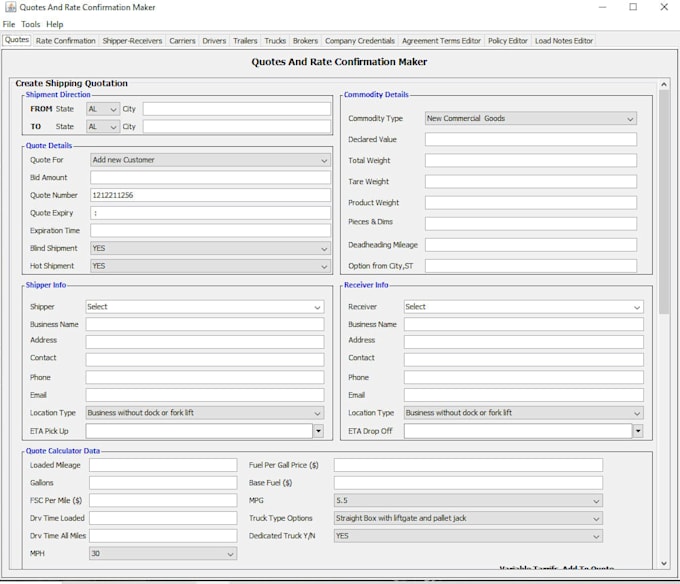
Task: Click the scrollbar down arrow
Action: [664, 563]
